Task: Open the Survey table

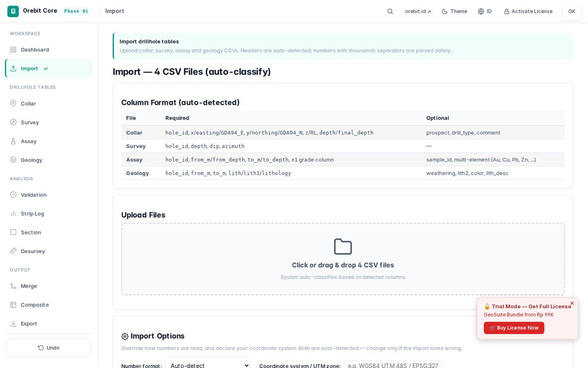Action: tap(49, 122)
